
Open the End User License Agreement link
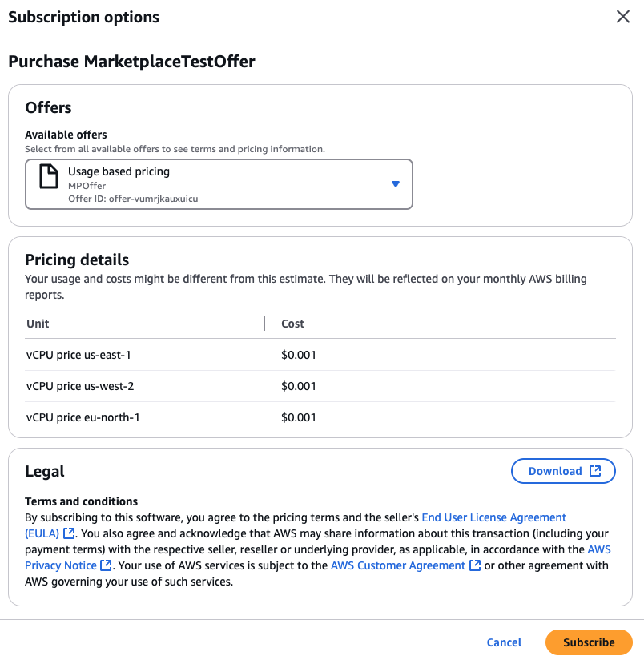point(493,517)
